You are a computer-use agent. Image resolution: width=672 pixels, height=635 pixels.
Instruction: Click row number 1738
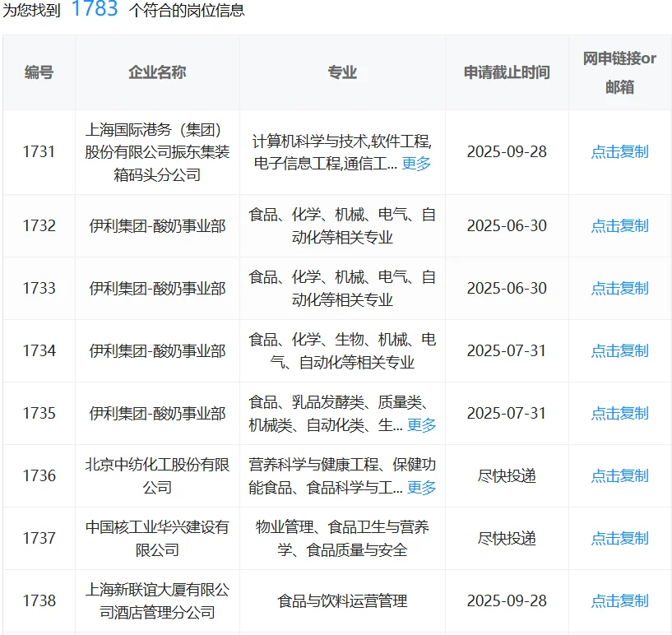(x=39, y=601)
